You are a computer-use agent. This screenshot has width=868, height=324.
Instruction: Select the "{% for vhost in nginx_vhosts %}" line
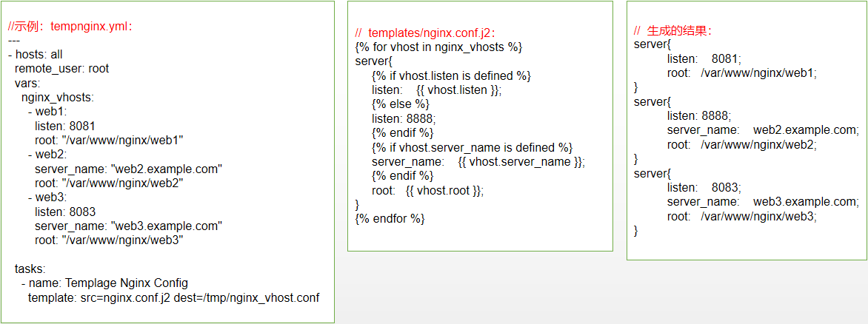[438, 47]
